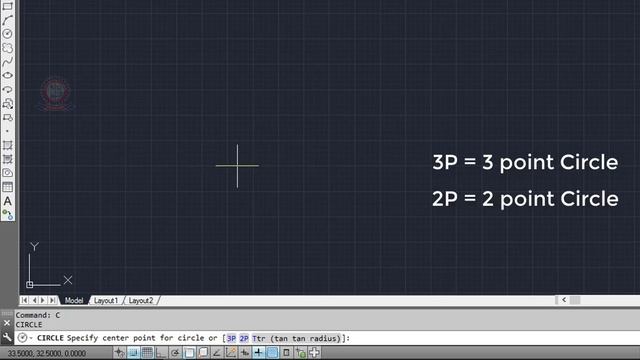The height and width of the screenshot is (360, 640).
Task: Switch to the Layout1 tab
Action: tap(106, 300)
